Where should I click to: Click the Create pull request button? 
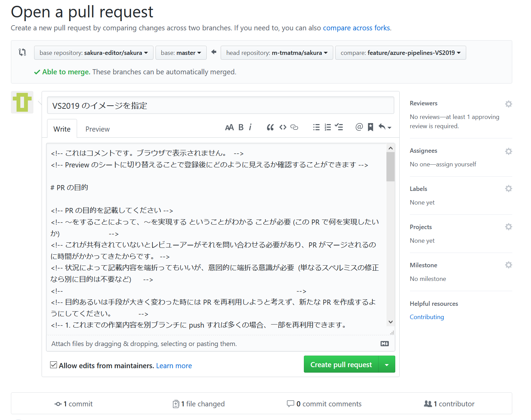pos(341,364)
